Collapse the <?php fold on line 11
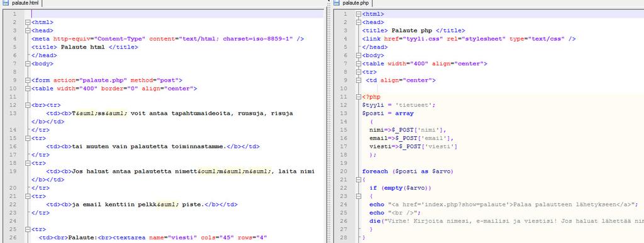This screenshot has height=243, width=644. [358, 97]
